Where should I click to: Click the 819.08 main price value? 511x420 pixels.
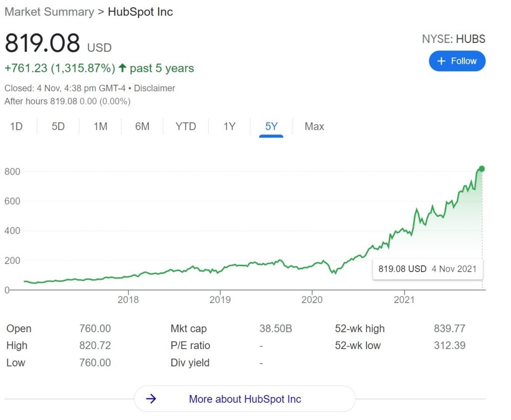[42, 43]
